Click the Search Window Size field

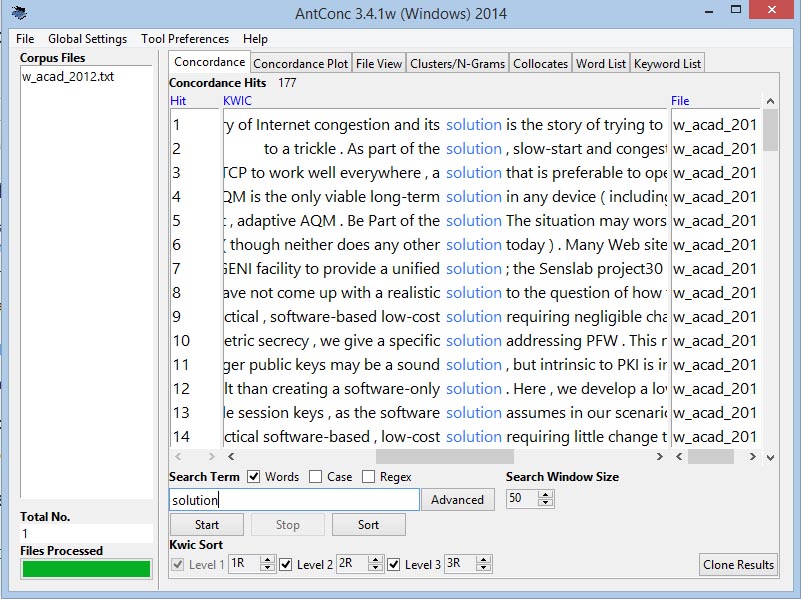click(x=522, y=498)
